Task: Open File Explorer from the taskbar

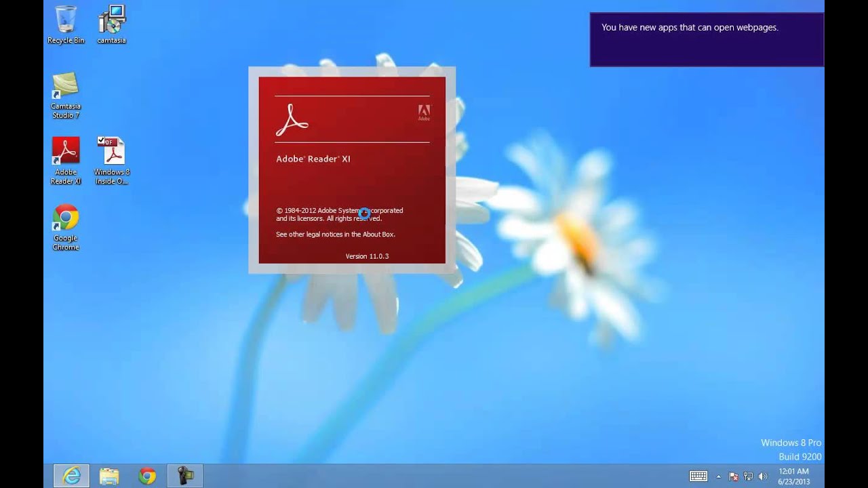Action: [109, 476]
